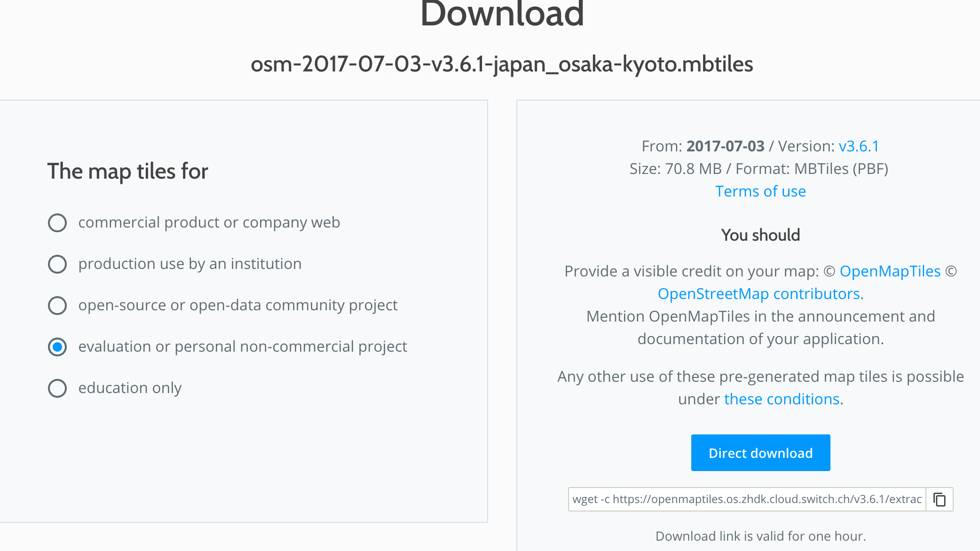This screenshot has height=551, width=980.
Task: Open the v3.6.1 version link
Action: coord(859,146)
